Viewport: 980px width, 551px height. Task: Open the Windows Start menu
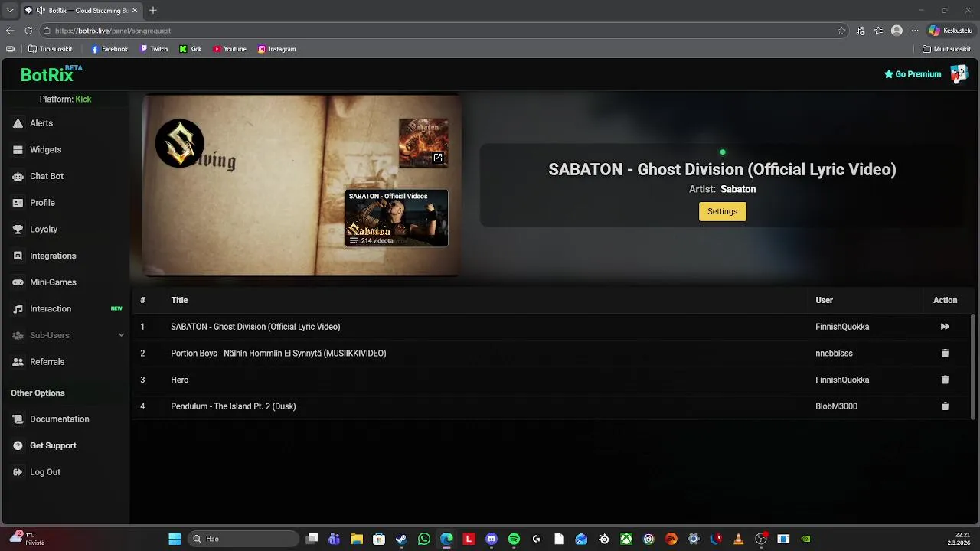click(175, 539)
